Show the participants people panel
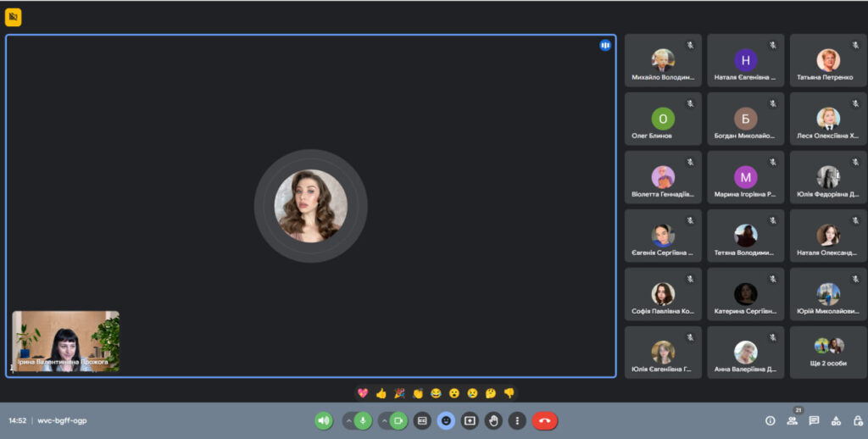868x439 pixels. pos(792,420)
